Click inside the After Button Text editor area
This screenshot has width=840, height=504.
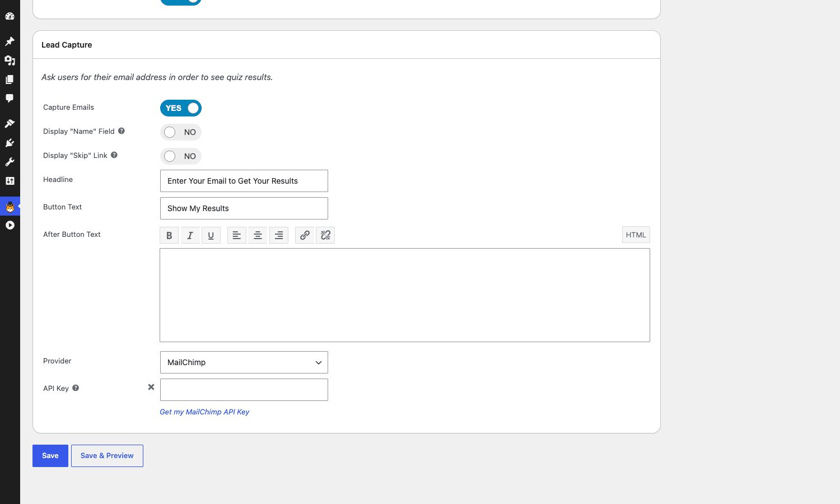(405, 295)
